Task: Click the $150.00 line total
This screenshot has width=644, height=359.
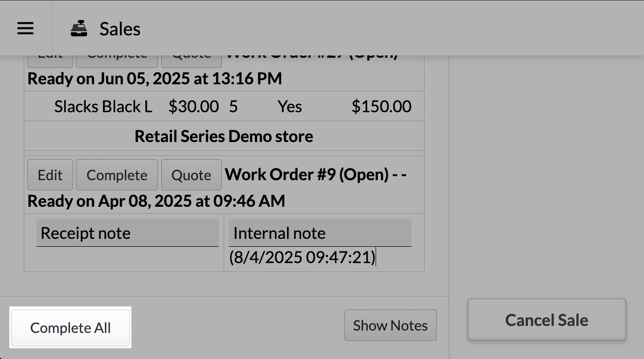Action: pyautogui.click(x=381, y=107)
